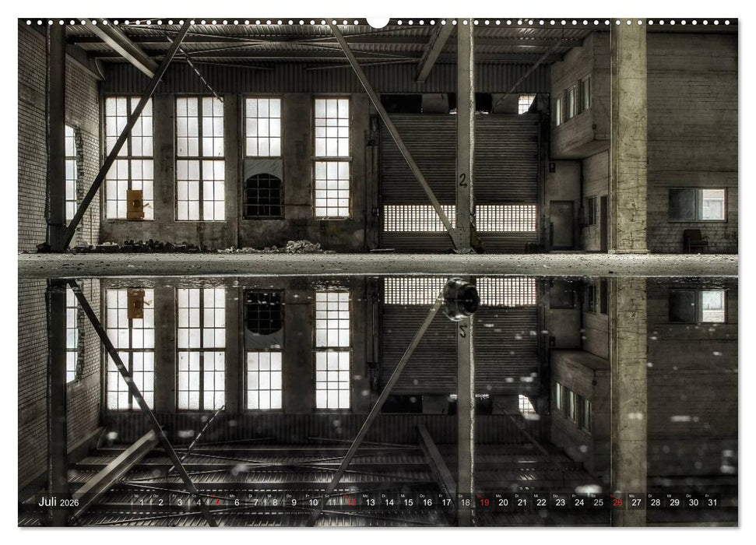This screenshot has width=756, height=545.
Task: Select day 19 highlighted in red
Action: point(483,503)
